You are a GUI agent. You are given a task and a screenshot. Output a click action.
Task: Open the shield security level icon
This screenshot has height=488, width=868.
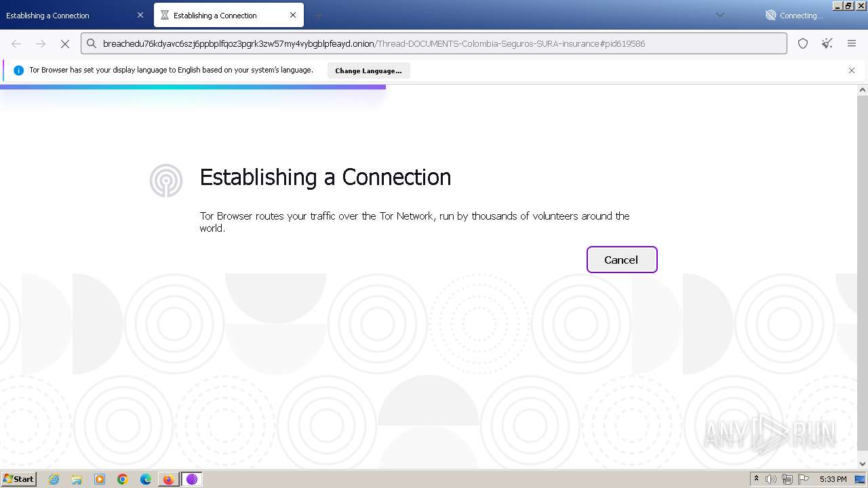pos(803,43)
